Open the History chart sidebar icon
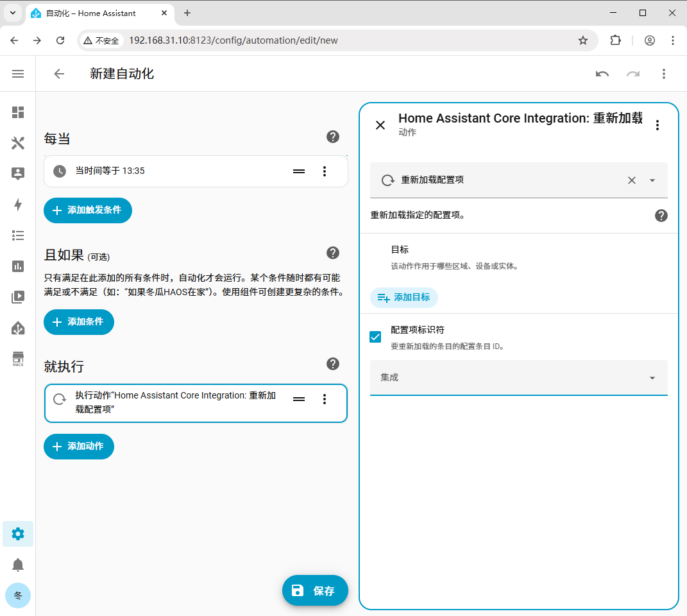Image resolution: width=687 pixels, height=616 pixels. (x=18, y=266)
